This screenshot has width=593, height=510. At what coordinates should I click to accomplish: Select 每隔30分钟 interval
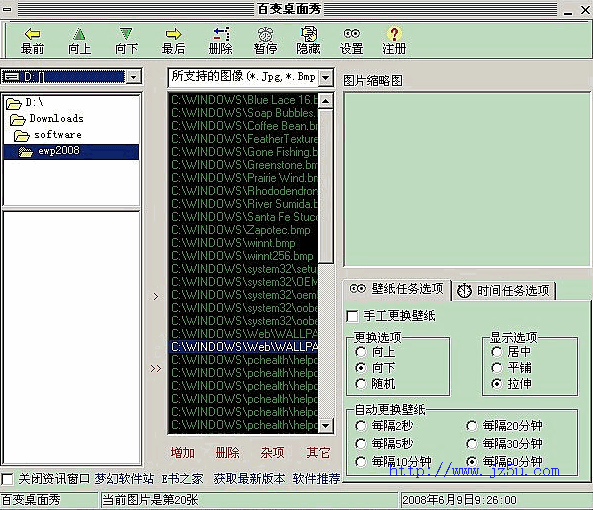[472, 443]
